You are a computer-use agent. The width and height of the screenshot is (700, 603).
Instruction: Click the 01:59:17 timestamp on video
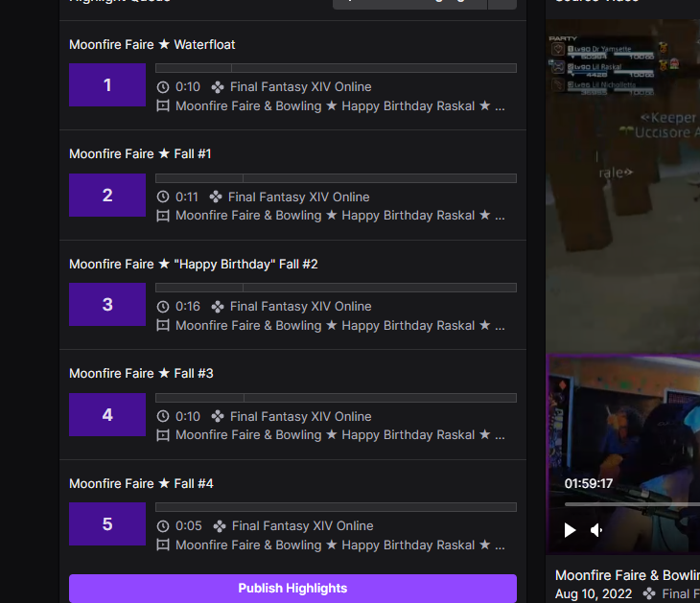tap(589, 484)
